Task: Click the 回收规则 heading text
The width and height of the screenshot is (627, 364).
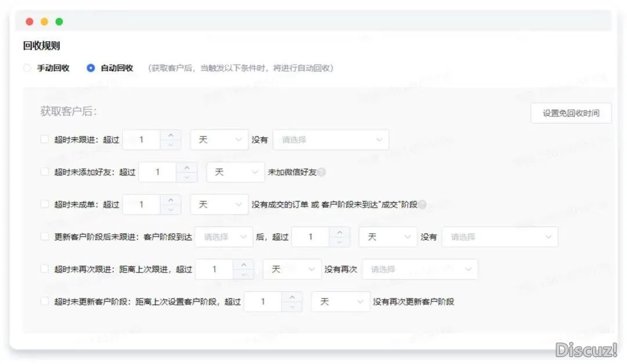Action: [42, 46]
